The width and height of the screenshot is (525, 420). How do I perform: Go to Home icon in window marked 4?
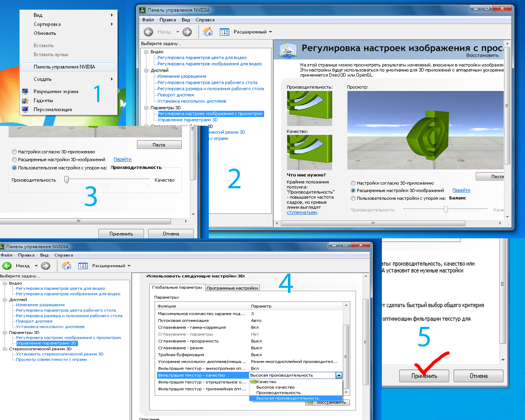[x=66, y=266]
